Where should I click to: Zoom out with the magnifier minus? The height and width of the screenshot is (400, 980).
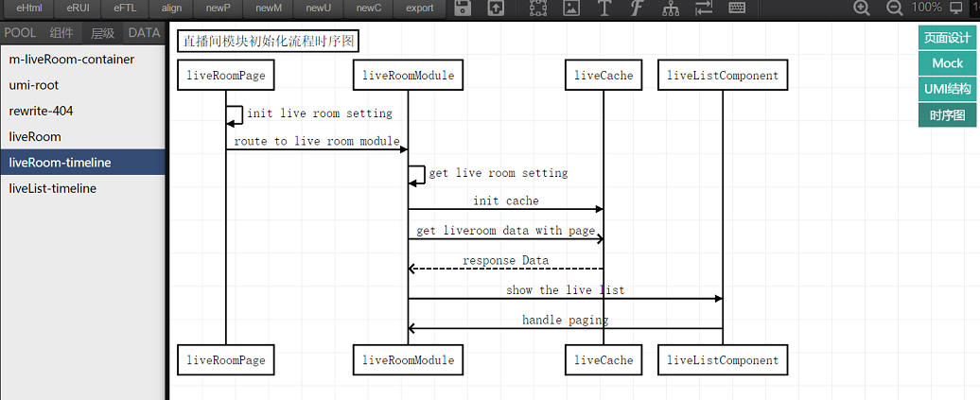894,9
